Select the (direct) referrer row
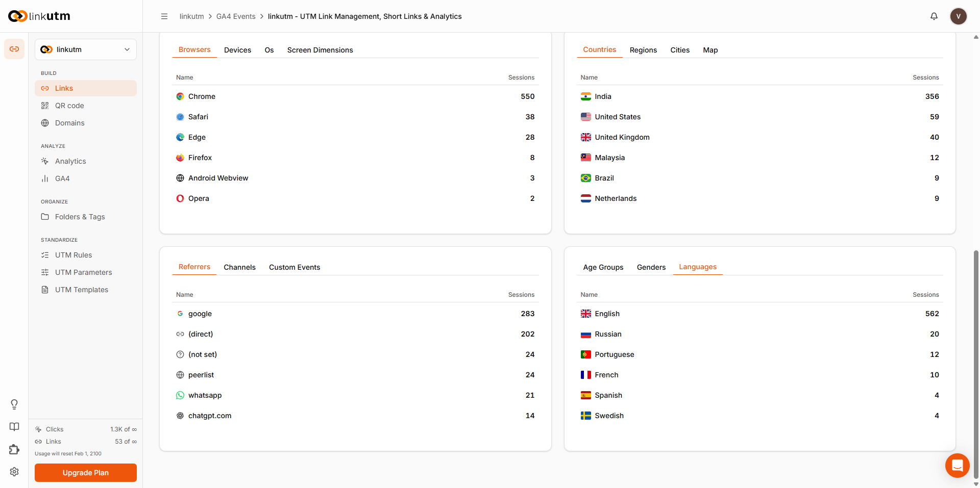Image resolution: width=980 pixels, height=488 pixels. click(x=355, y=334)
